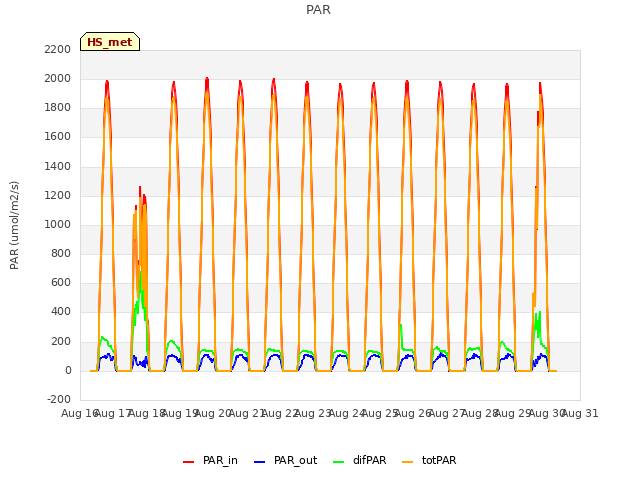Click the Aug 18 x-axis label
640x480 pixels.
pyautogui.click(x=147, y=413)
